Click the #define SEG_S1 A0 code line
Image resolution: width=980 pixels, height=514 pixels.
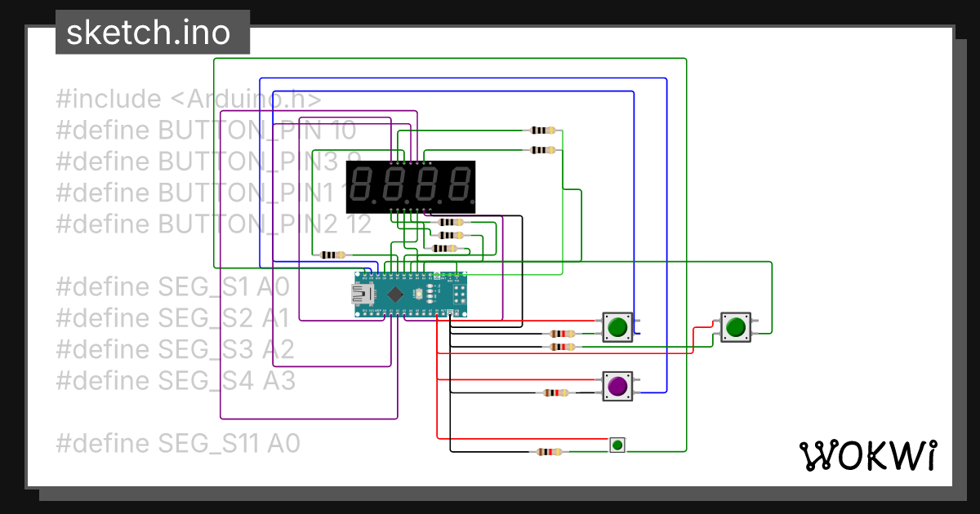click(173, 286)
